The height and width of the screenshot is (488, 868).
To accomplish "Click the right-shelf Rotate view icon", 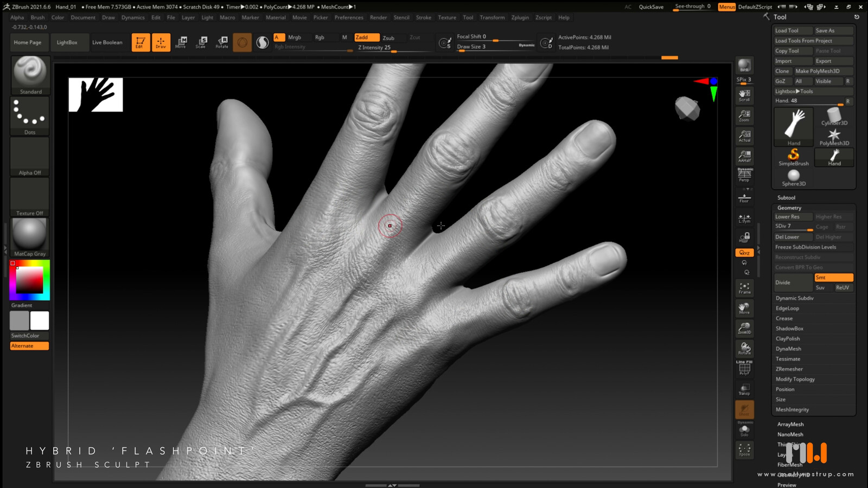I will (x=744, y=349).
